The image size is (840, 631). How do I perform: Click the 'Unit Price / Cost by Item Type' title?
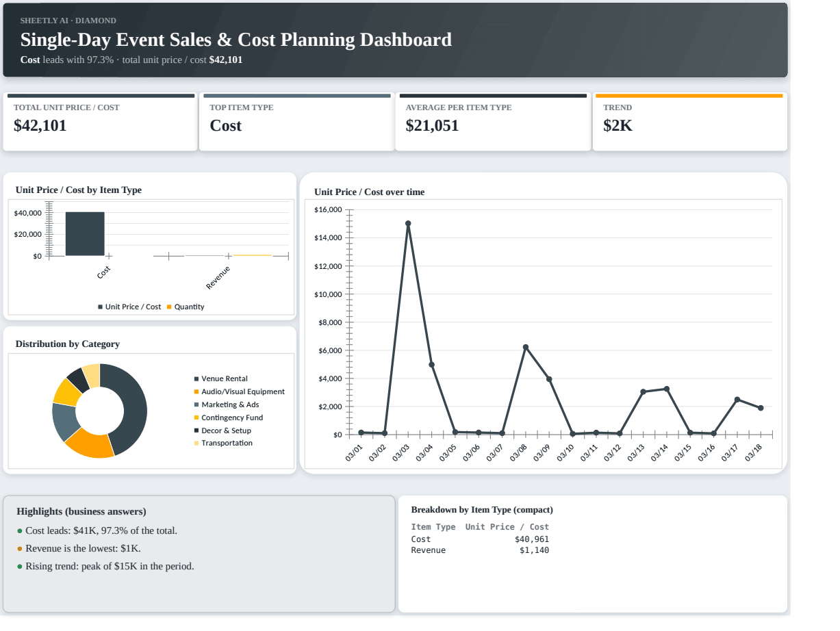pos(79,190)
